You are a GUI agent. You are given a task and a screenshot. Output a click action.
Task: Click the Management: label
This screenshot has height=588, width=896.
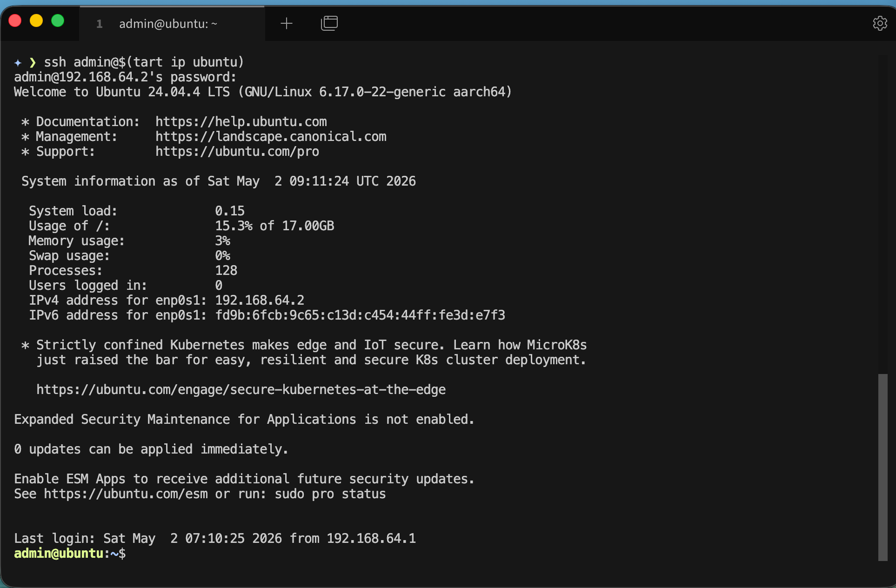[77, 137]
